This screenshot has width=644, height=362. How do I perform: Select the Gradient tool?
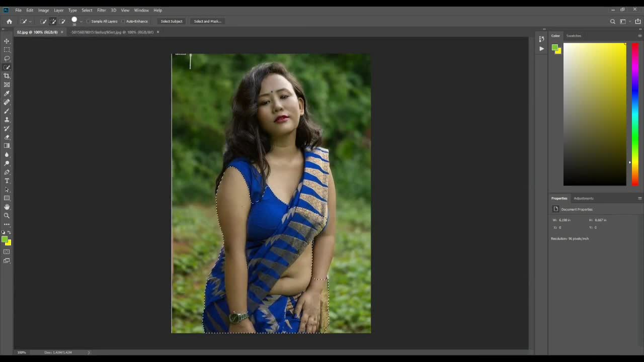point(7,146)
